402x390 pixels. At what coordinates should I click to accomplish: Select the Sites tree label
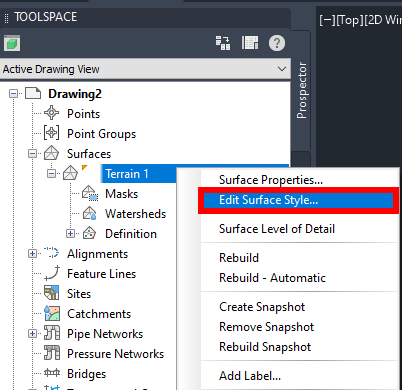pyautogui.click(x=79, y=294)
